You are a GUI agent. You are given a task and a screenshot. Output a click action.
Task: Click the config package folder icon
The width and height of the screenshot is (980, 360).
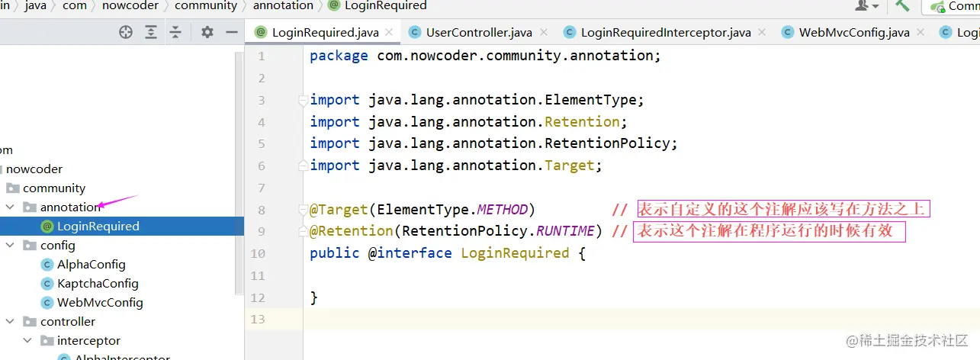30,245
